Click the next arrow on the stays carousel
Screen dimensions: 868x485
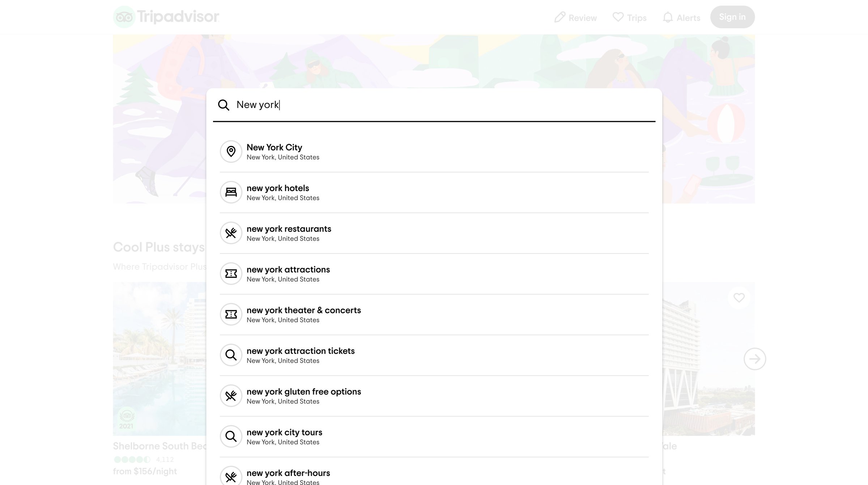click(x=755, y=359)
